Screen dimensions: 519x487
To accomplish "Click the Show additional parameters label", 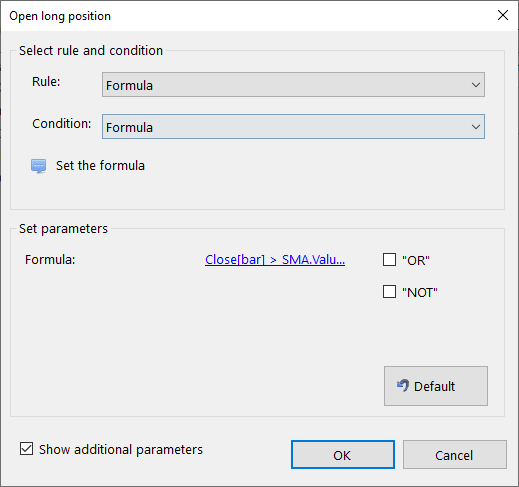I will click(121, 450).
